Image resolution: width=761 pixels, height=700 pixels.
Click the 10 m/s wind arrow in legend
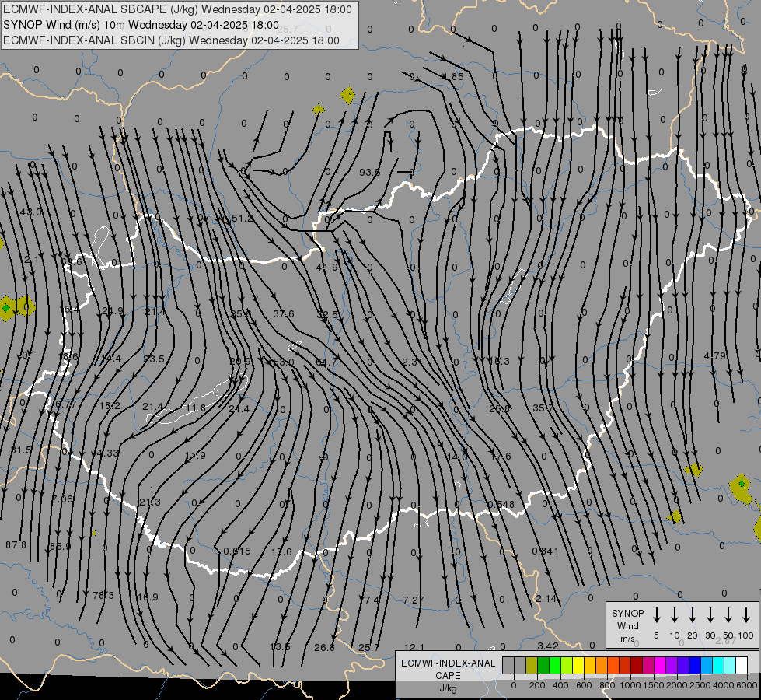click(674, 615)
